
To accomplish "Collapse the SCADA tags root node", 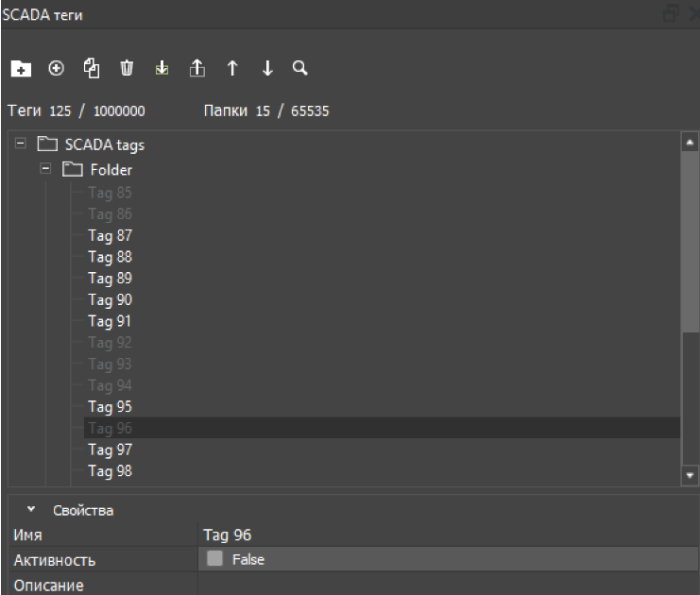I will pos(21,144).
